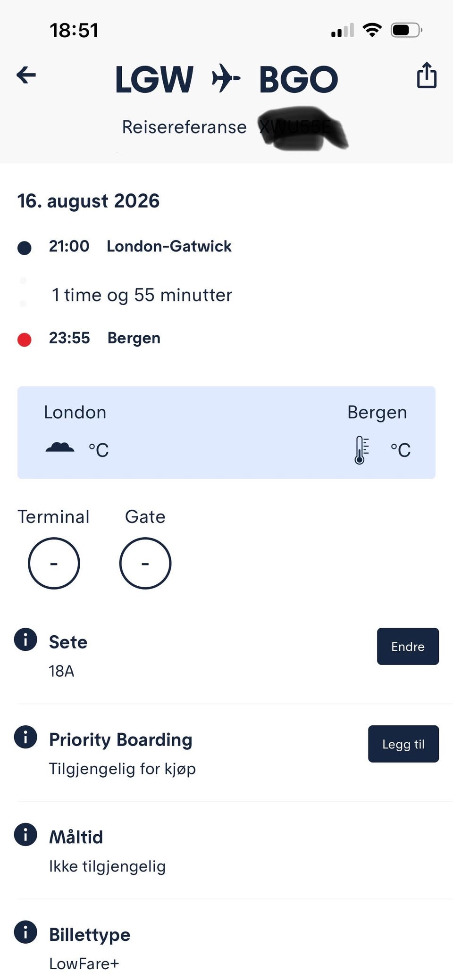453x980 pixels.
Task: Tap the 21:00 London-Gatwick departure row
Action: (141, 246)
